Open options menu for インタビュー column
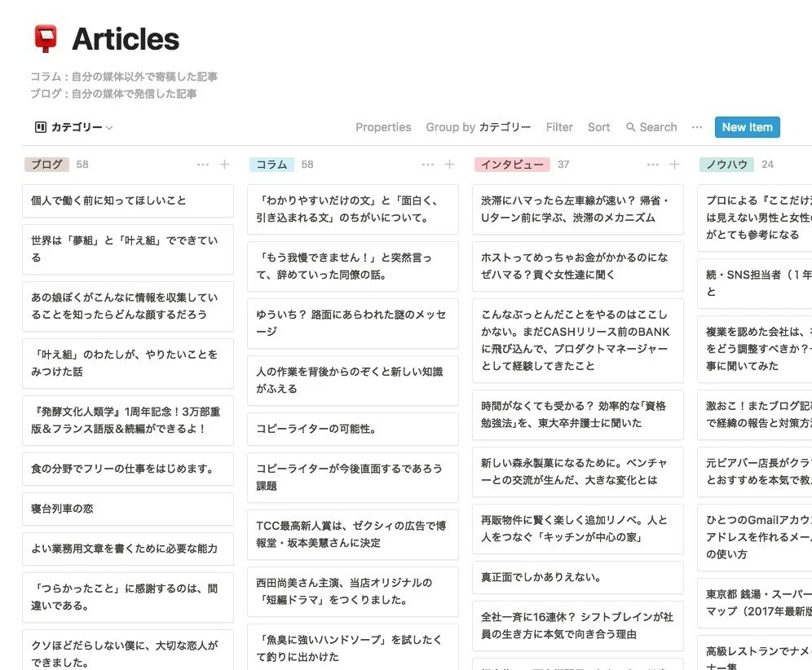812x670 pixels. [652, 165]
